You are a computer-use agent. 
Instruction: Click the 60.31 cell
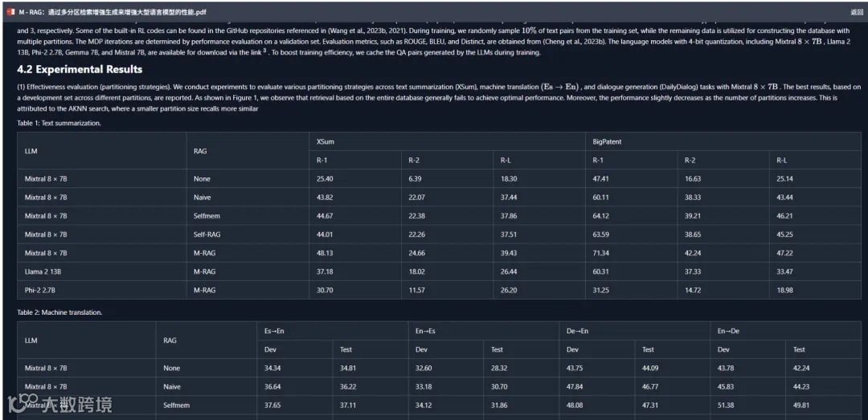[600, 271]
